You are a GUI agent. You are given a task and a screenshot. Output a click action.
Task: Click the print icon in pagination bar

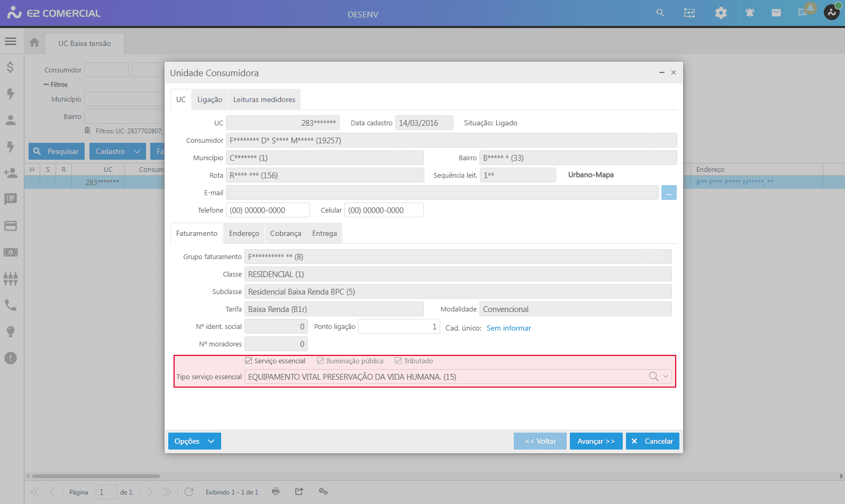276,491
